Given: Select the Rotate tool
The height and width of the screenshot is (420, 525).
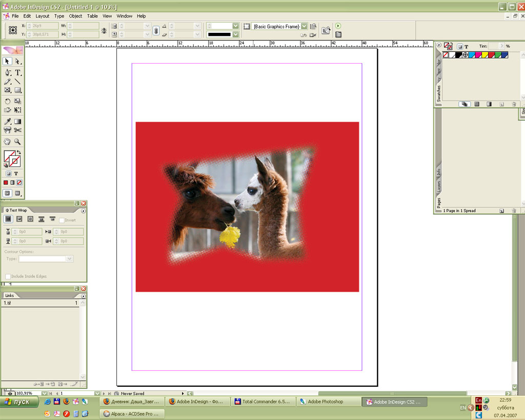Looking at the screenshot, I should click(7, 101).
